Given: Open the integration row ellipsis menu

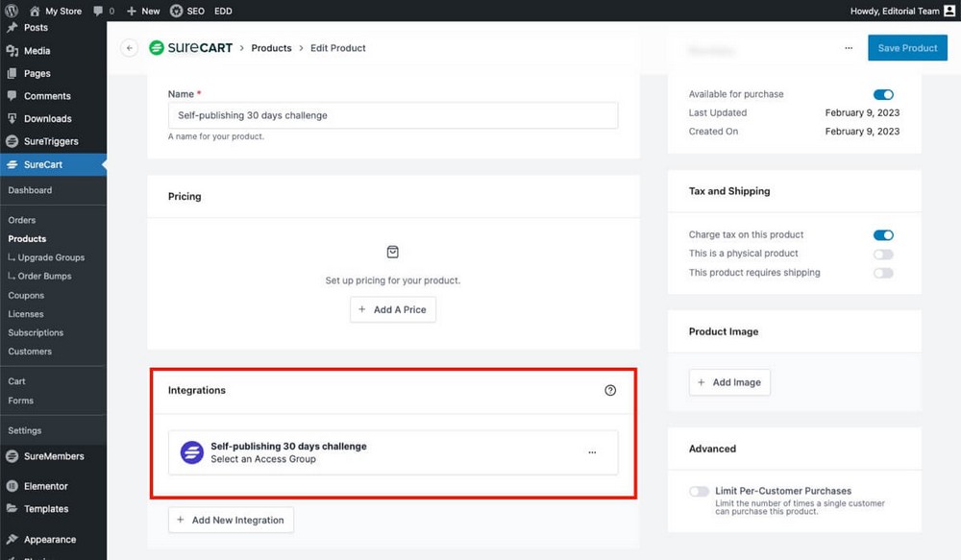Looking at the screenshot, I should point(593,451).
